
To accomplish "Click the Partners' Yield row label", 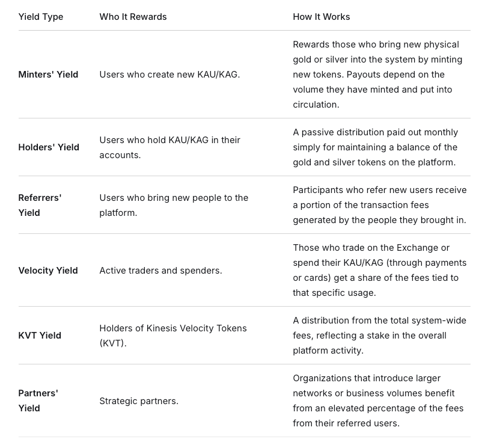I will 38,400.
